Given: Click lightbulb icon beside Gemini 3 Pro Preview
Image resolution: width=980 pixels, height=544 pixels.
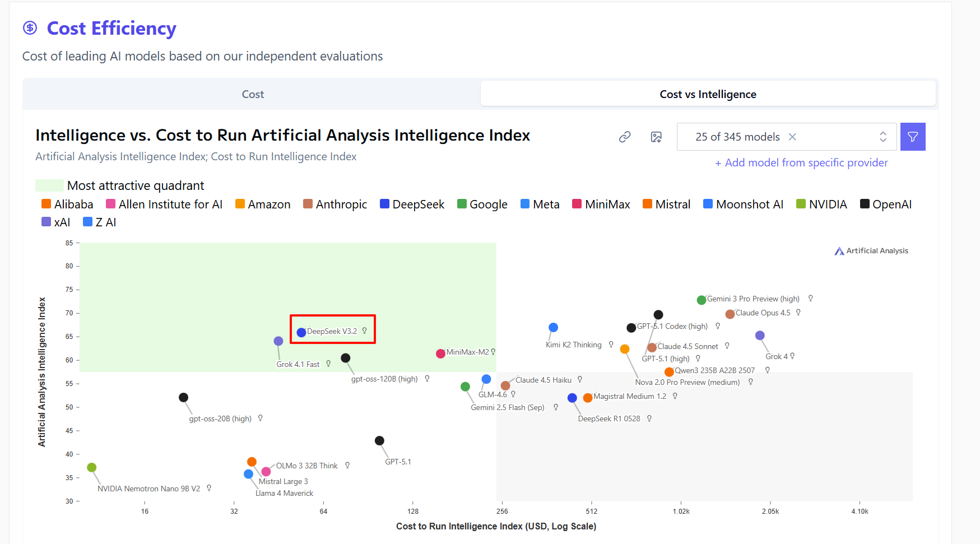Looking at the screenshot, I should [810, 298].
